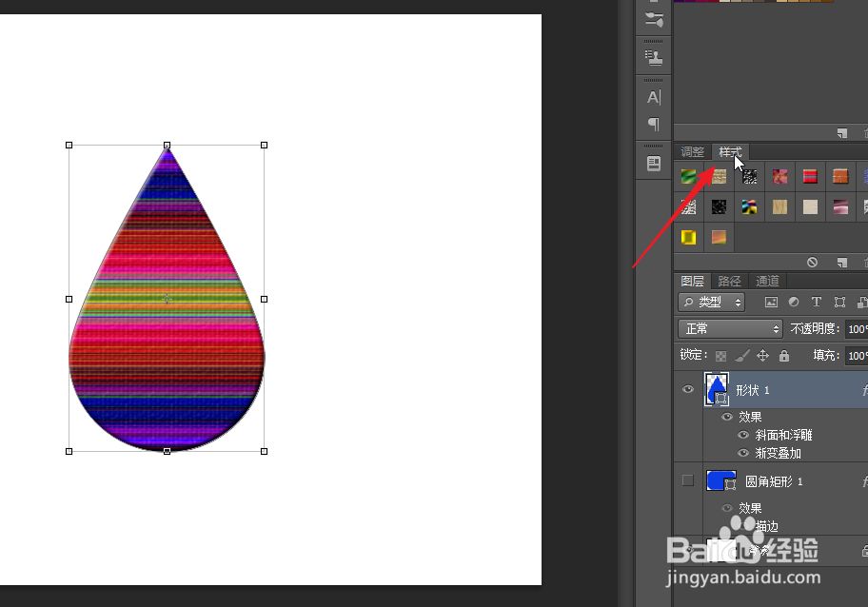Open the Brush Presets panel icon
Screen dimensions: 868x607
pos(654,19)
